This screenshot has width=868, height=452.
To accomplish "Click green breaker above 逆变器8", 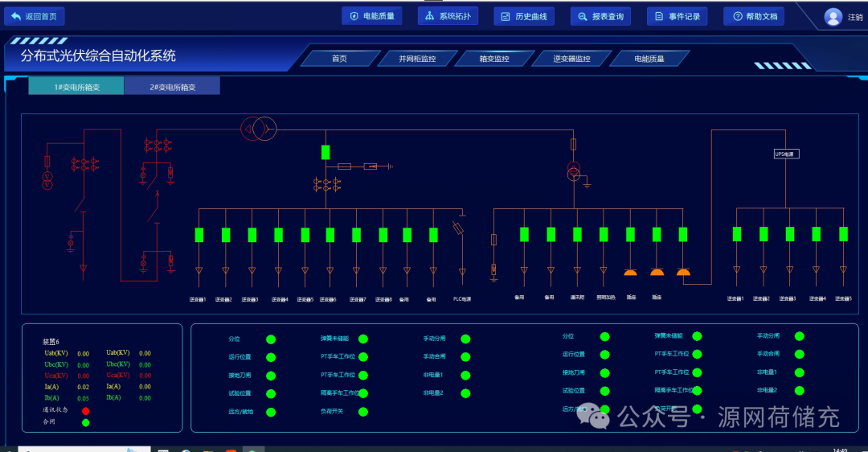I will [383, 235].
